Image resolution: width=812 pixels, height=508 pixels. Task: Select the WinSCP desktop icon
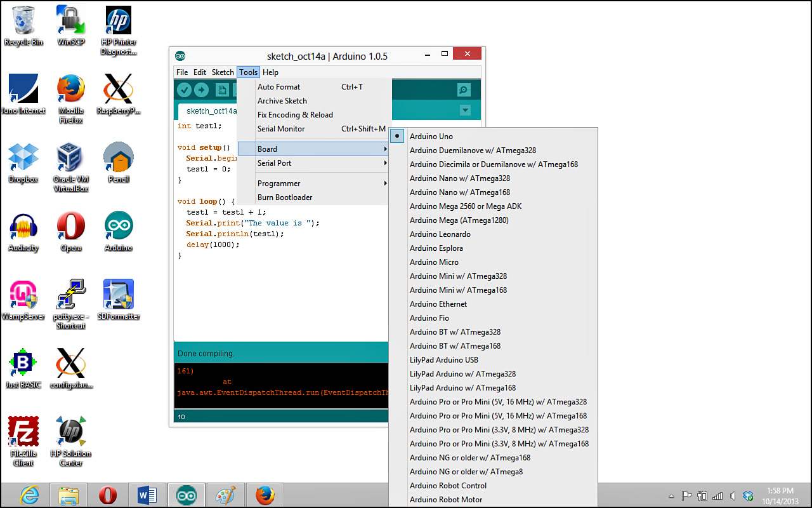tap(70, 25)
